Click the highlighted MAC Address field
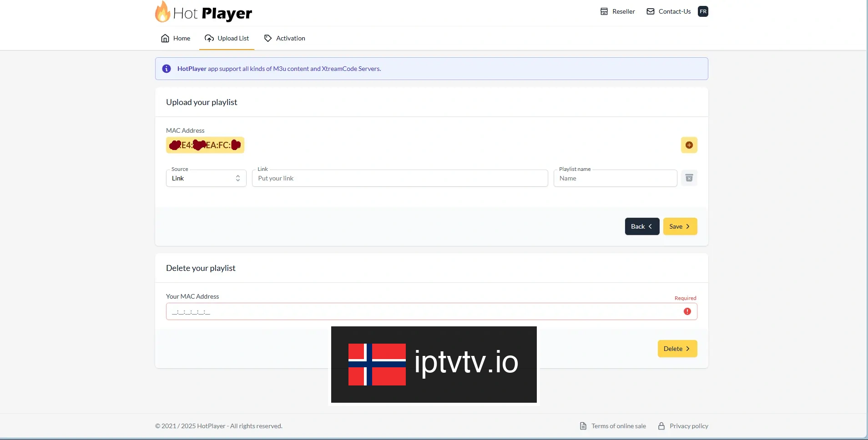The height and width of the screenshot is (440, 868). click(205, 145)
